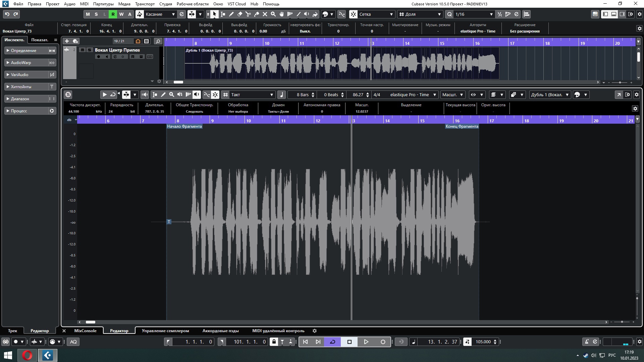Click the sample editor horizontal scrollbar thumb
Viewport: 644px width, 362px height.
[91, 322]
